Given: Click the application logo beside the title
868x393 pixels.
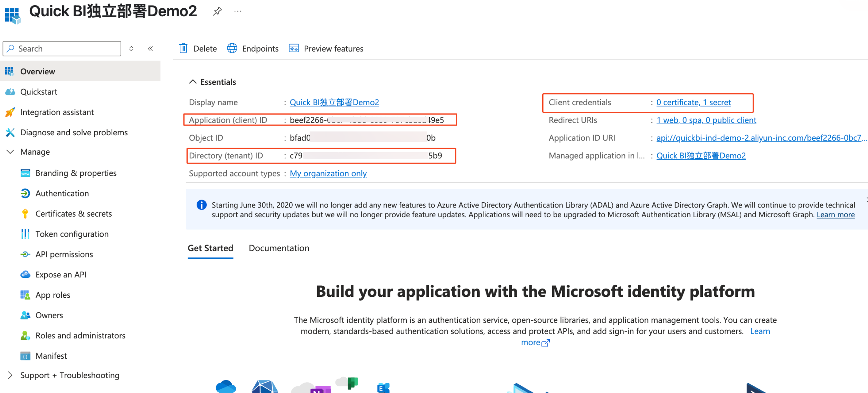Looking at the screenshot, I should tap(13, 16).
